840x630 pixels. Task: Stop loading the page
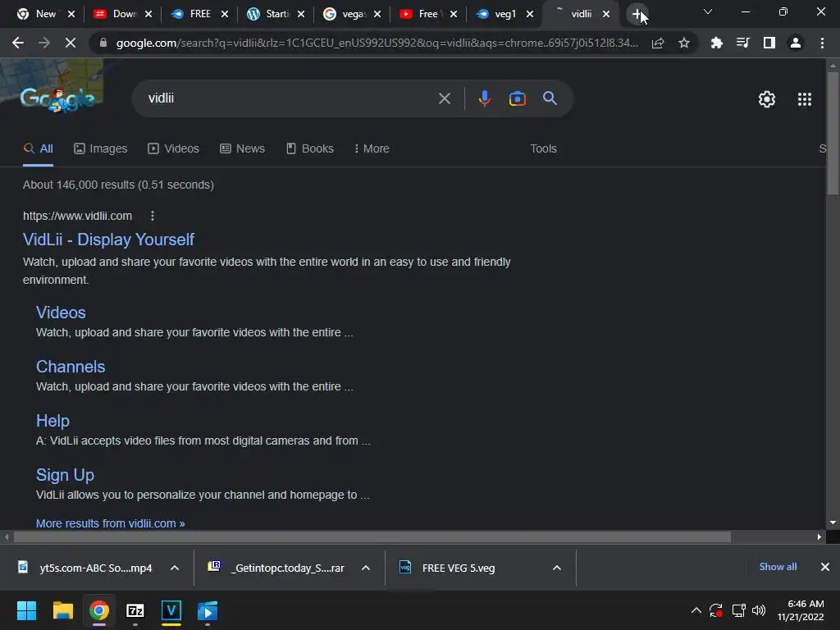coord(71,43)
